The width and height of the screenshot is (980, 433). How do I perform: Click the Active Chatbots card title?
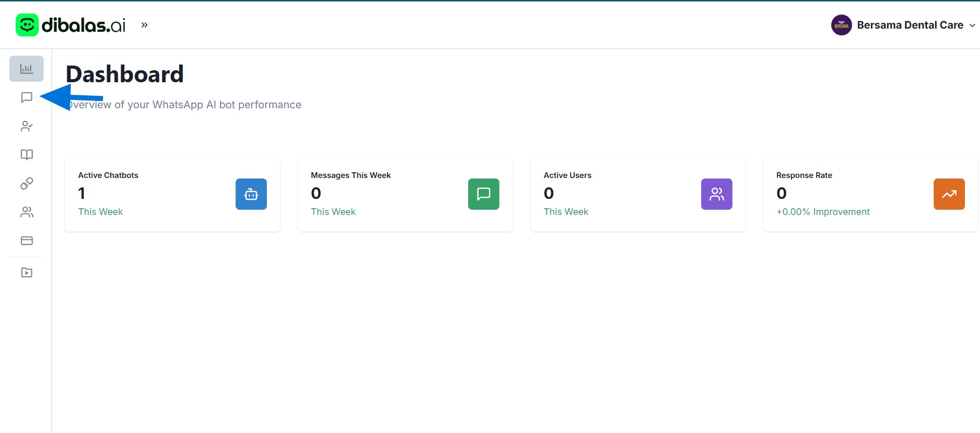click(108, 175)
